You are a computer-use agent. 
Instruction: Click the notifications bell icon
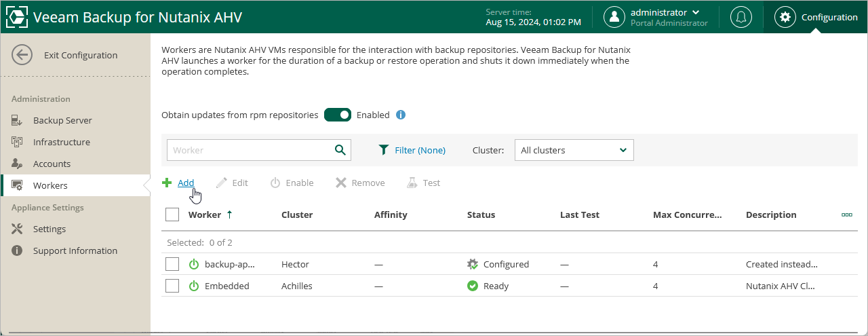click(x=741, y=17)
